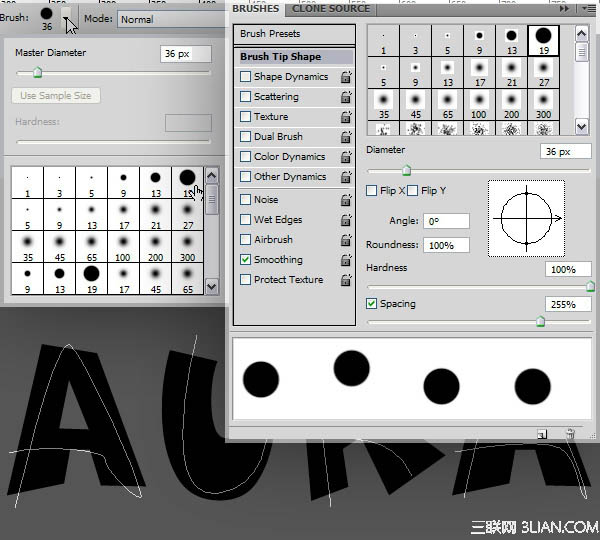Click the lock icon beside Scattering
This screenshot has height=540, width=600.
tap(346, 97)
